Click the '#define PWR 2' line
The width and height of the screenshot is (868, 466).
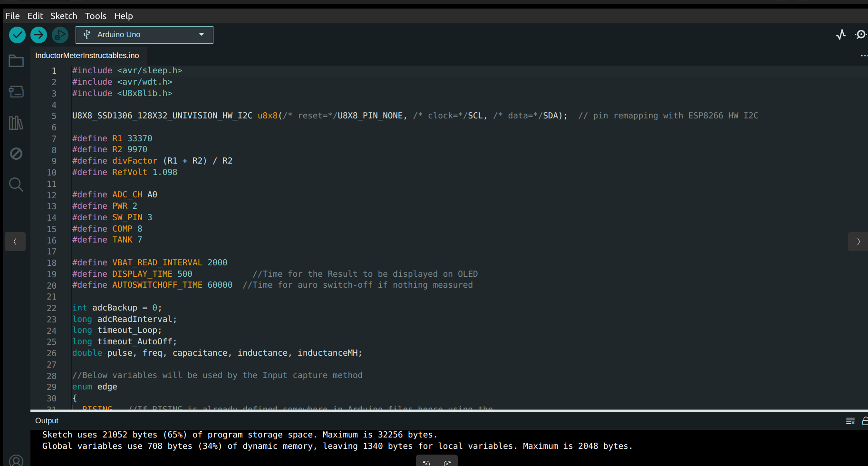[105, 206]
